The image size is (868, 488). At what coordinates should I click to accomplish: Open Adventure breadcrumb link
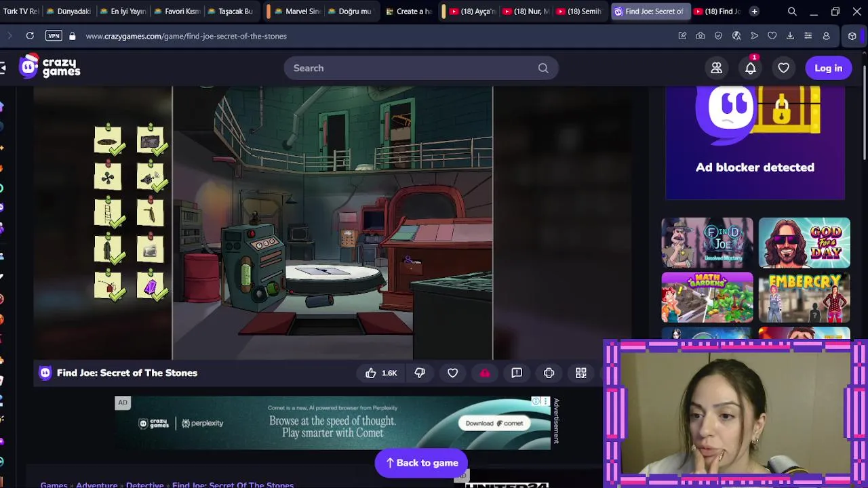point(97,485)
